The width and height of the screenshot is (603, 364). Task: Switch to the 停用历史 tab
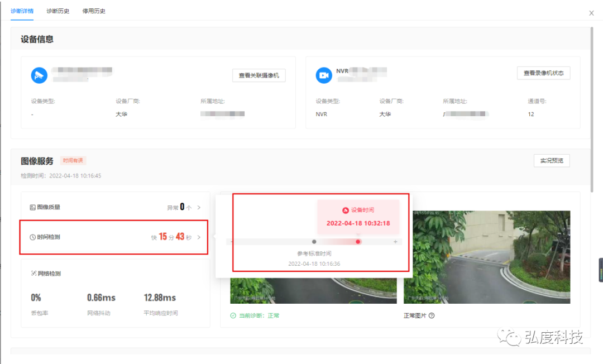click(x=93, y=11)
